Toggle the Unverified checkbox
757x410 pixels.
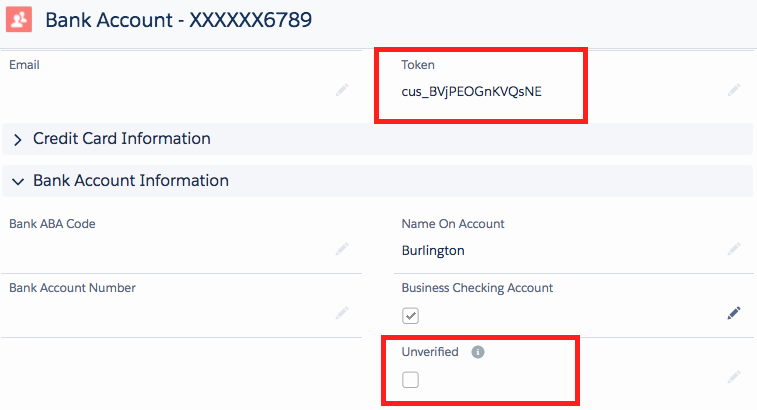[x=410, y=380]
